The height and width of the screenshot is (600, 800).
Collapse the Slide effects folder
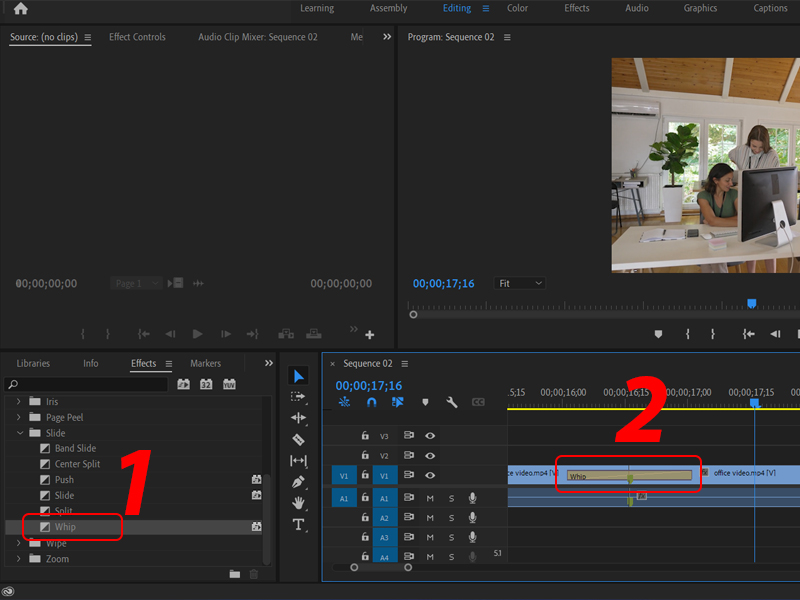coord(20,432)
